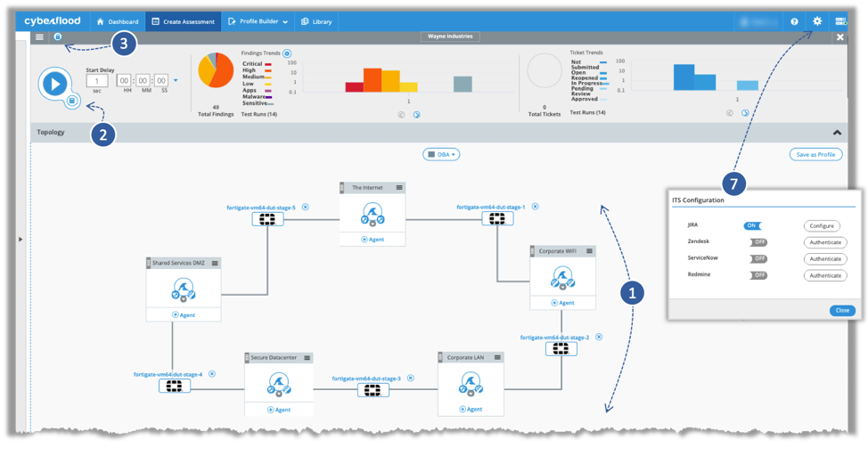
Task: Click the Start Delay seconds field
Action: pyautogui.click(x=96, y=81)
